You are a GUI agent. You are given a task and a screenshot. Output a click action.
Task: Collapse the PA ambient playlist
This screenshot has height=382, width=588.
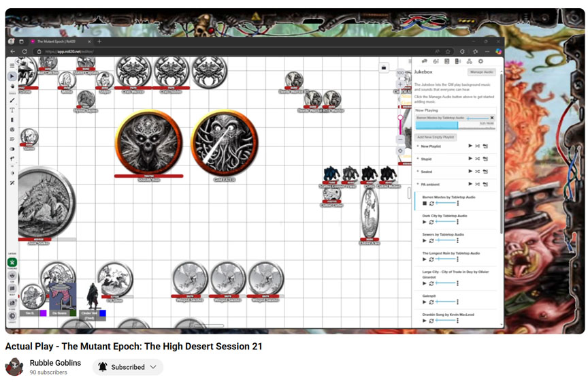pyautogui.click(x=418, y=184)
